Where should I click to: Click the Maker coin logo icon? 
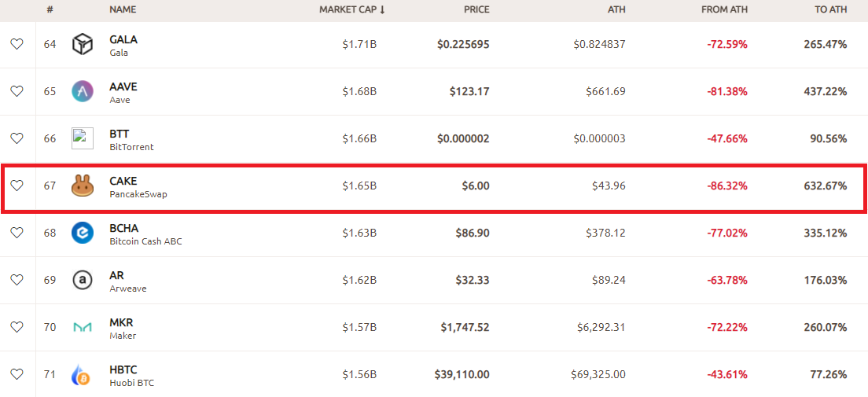[x=83, y=327]
